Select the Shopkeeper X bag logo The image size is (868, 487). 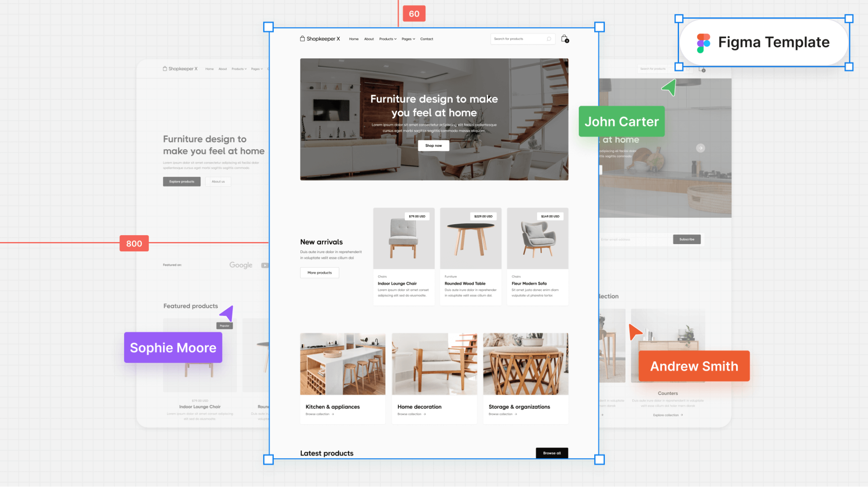(x=302, y=39)
